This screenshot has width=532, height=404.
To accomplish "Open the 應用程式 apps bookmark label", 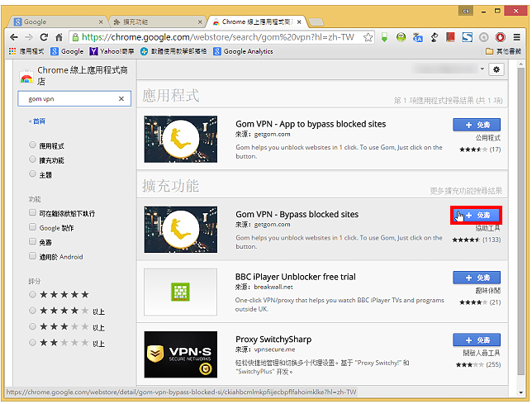I will click(x=31, y=51).
